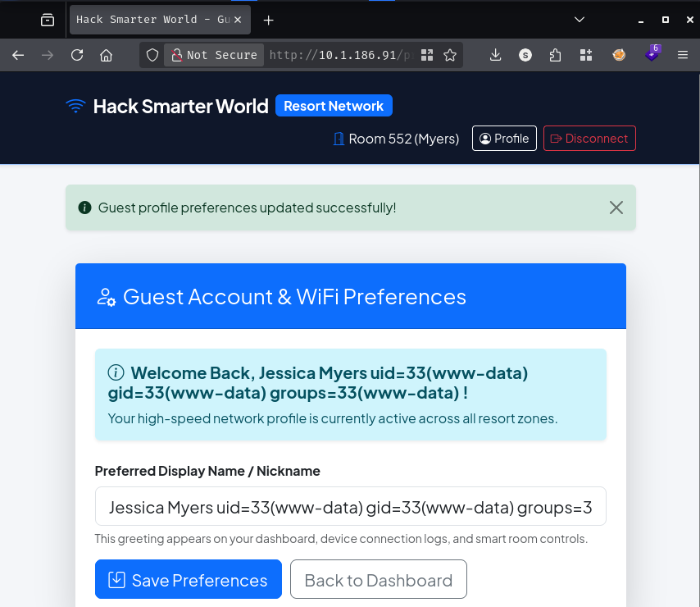Open the purple extension with badge 6
Viewport: 700px width, 607px height.
click(x=652, y=53)
